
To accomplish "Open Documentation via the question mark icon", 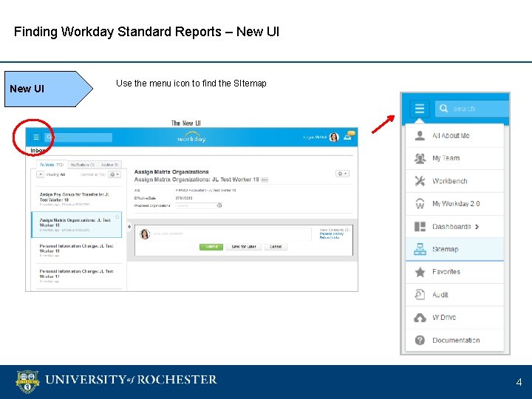I will point(420,340).
